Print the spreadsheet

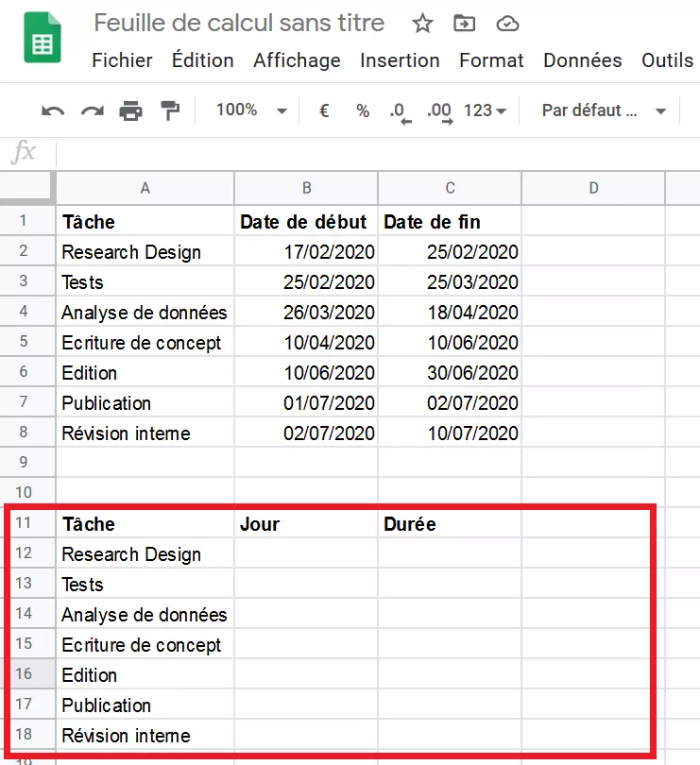point(130,111)
